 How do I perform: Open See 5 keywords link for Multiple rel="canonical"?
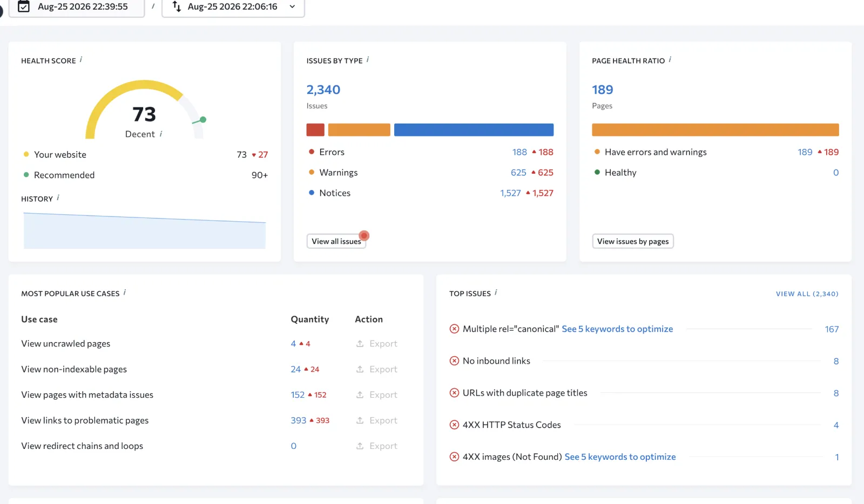click(617, 329)
